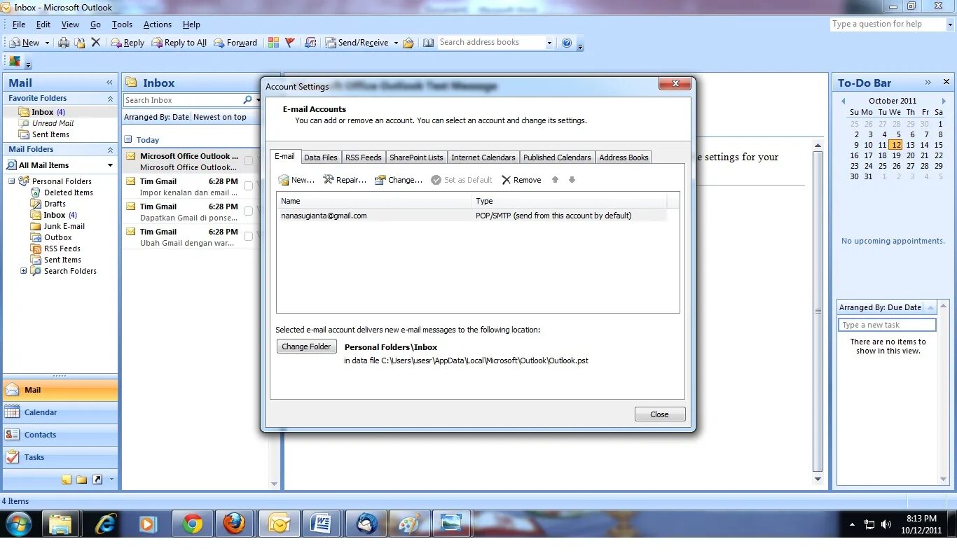Click the Search address books field
Screen dimensions: 957x560
coord(491,43)
